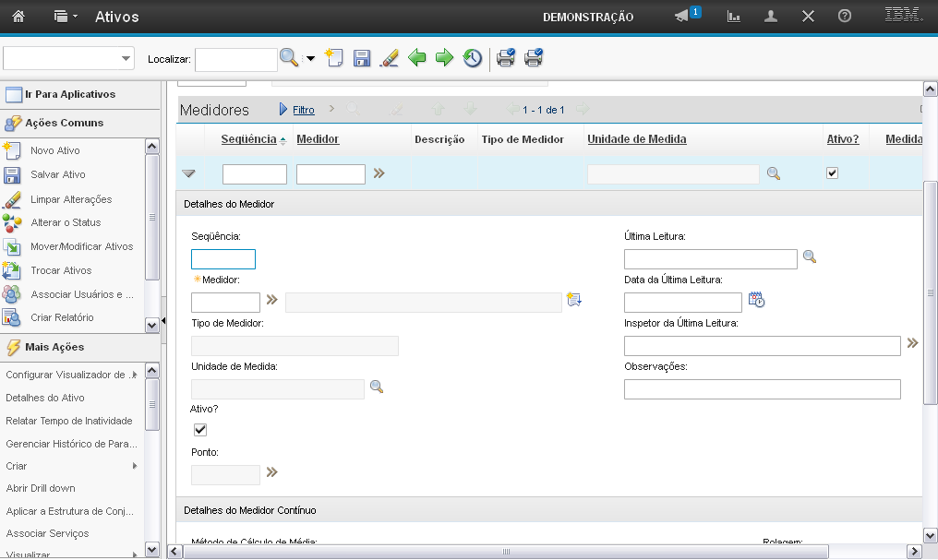Click the calendar icon for Data da Última Leitura
This screenshot has height=560, width=938.
tap(756, 300)
